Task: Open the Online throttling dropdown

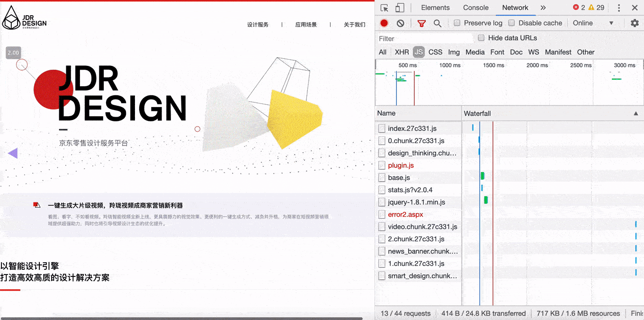Action: pos(593,23)
